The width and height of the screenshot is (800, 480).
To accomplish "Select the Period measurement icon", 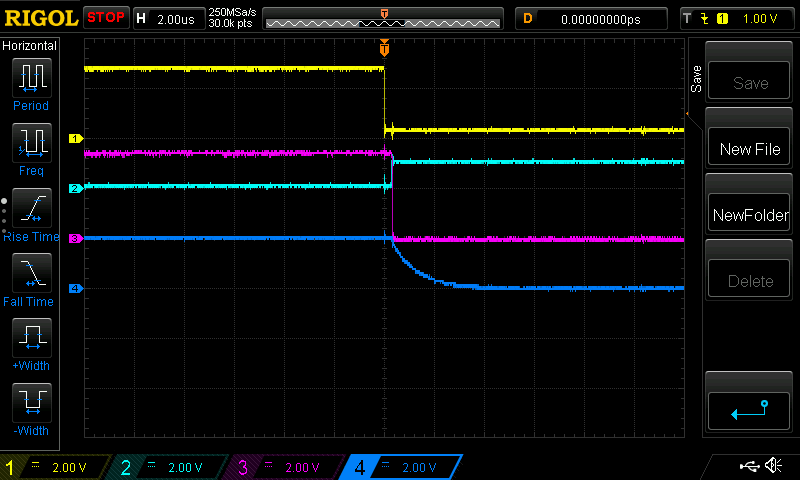I will (x=32, y=78).
